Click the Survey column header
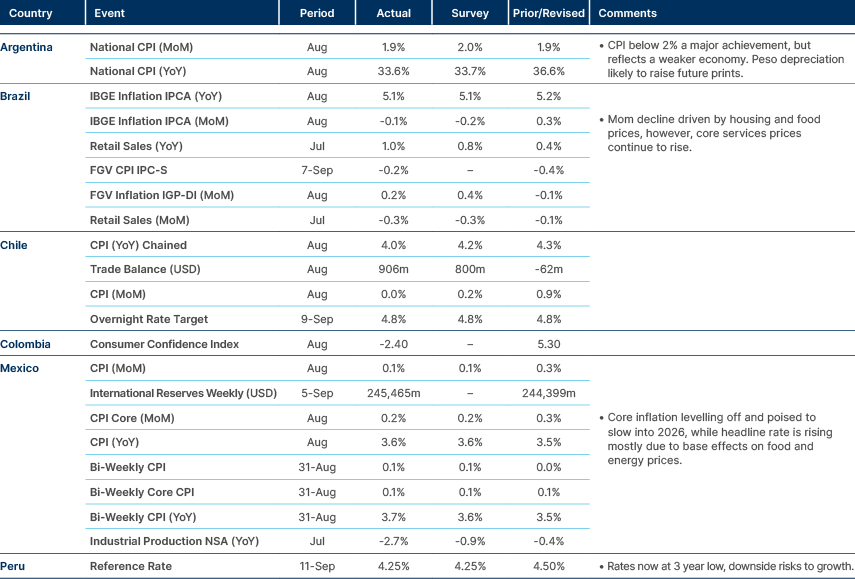The width and height of the screenshot is (855, 579). click(x=469, y=13)
